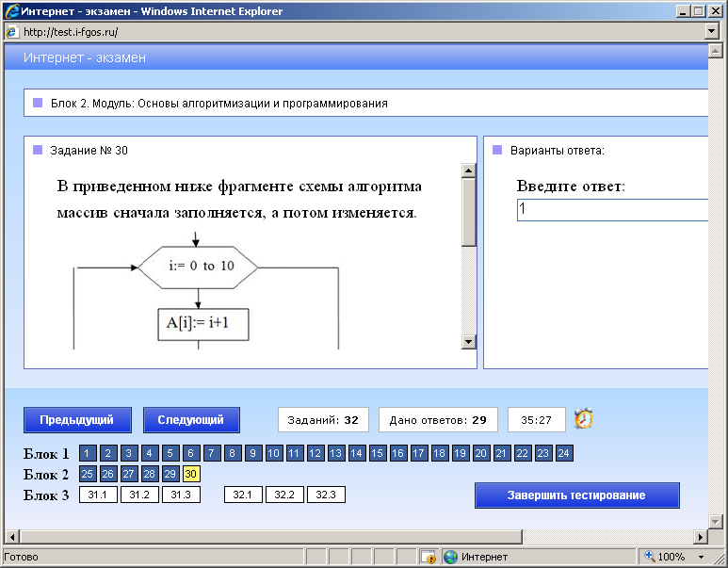Click the http://test.i-fgos.ru/ address field
The height and width of the screenshot is (568, 728).
pyautogui.click(x=363, y=32)
